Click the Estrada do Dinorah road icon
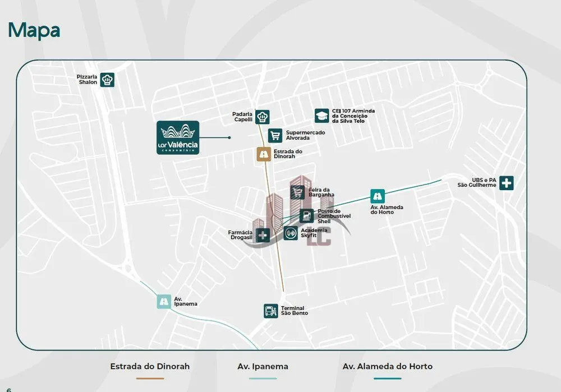 click(264, 154)
